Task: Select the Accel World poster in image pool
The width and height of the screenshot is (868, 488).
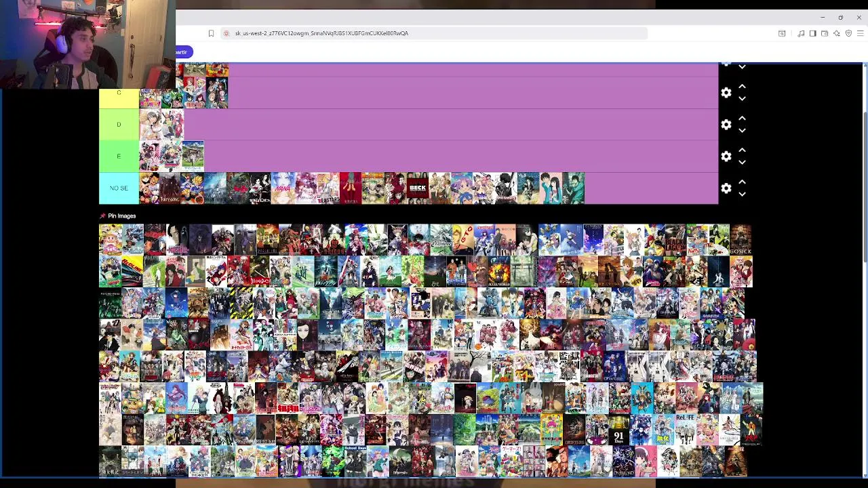Action: pos(500,272)
